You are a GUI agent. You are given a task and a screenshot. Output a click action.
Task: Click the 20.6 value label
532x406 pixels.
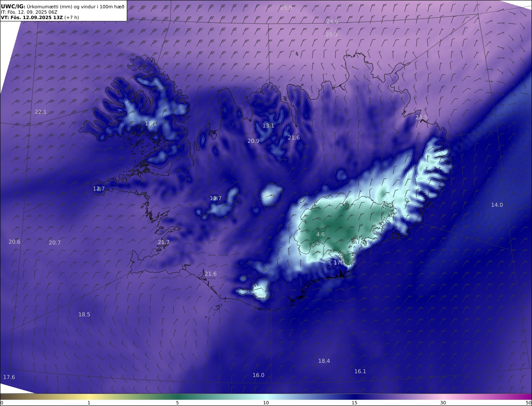(15, 242)
